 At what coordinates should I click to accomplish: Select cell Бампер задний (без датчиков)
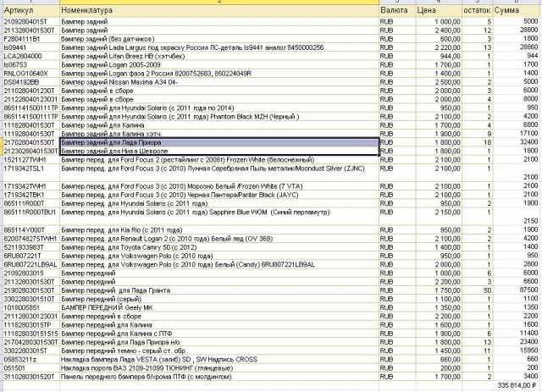click(x=219, y=39)
